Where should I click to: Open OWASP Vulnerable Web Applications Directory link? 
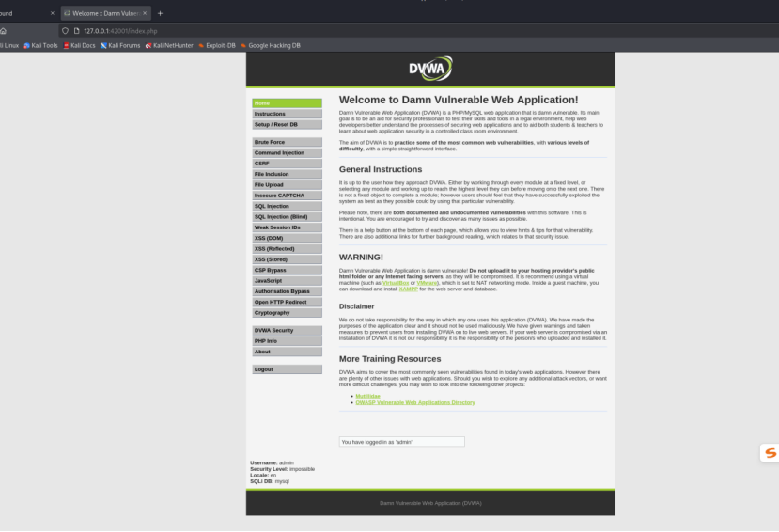pyautogui.click(x=415, y=403)
